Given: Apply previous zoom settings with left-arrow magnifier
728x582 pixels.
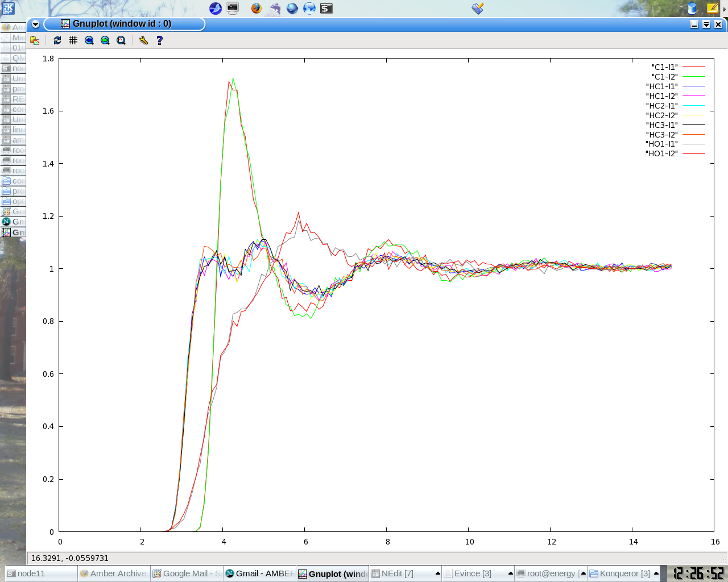Looking at the screenshot, I should tap(89, 40).
